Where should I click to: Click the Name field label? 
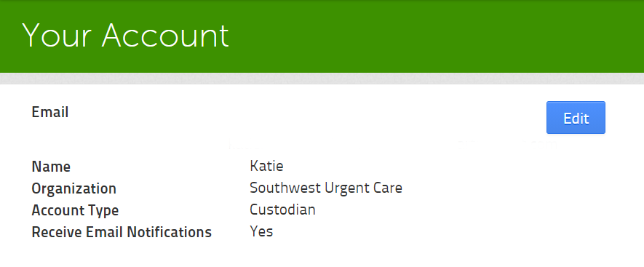51,167
